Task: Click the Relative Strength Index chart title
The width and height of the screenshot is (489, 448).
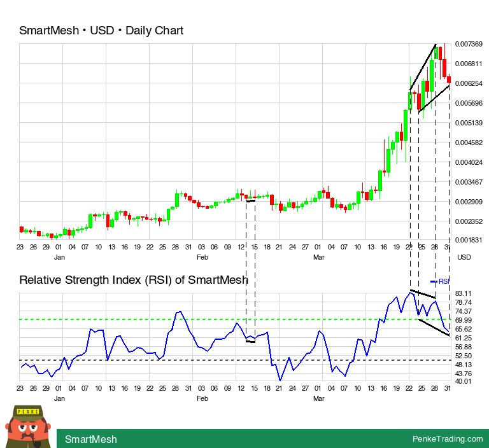Action: [134, 280]
